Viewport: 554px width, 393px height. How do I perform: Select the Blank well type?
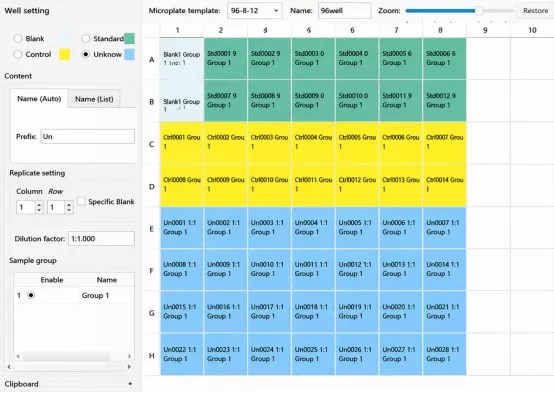pos(18,39)
